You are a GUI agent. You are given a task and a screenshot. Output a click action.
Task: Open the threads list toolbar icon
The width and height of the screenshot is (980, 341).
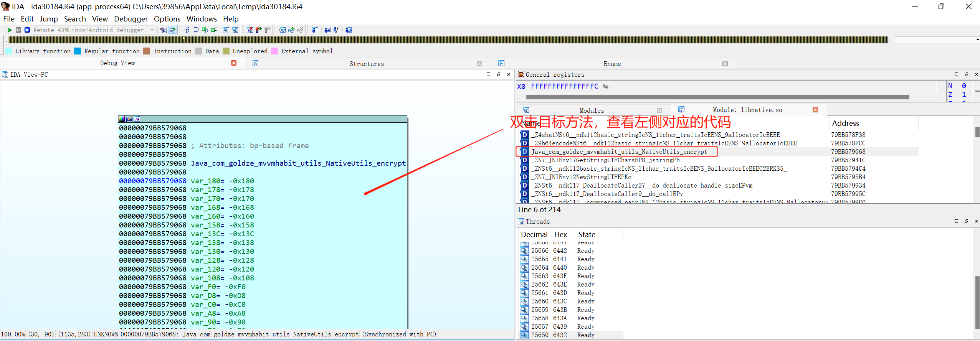pyautogui.click(x=226, y=30)
